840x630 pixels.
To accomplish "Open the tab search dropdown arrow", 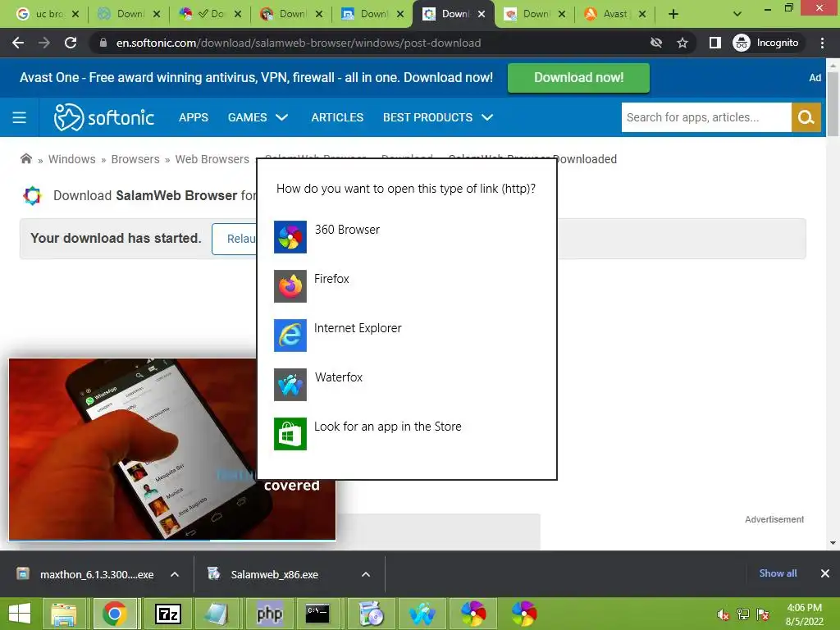I will click(x=737, y=14).
